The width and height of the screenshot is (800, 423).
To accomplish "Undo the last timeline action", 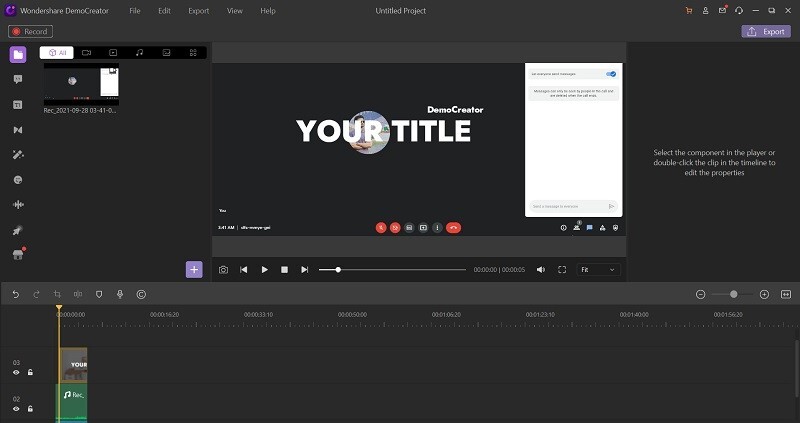I will (x=16, y=294).
